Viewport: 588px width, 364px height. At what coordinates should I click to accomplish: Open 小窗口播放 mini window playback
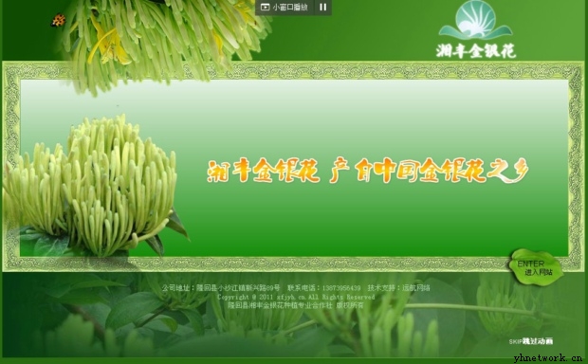285,8
